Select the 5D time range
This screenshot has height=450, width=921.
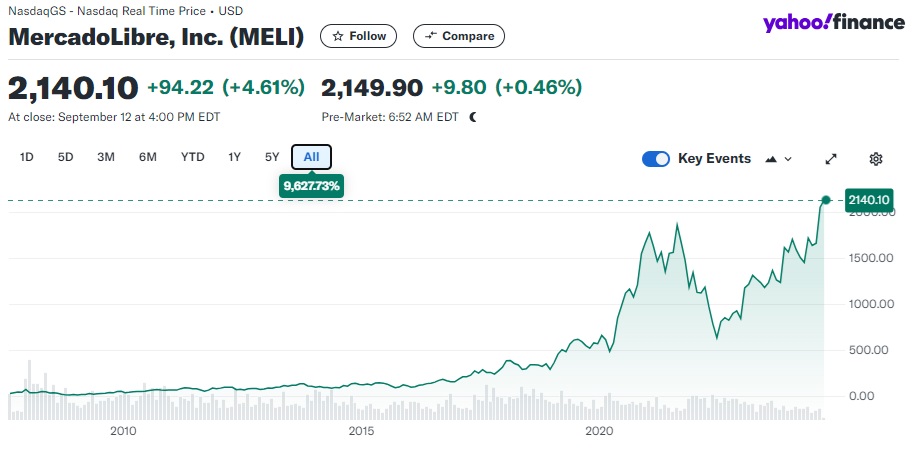(x=66, y=157)
